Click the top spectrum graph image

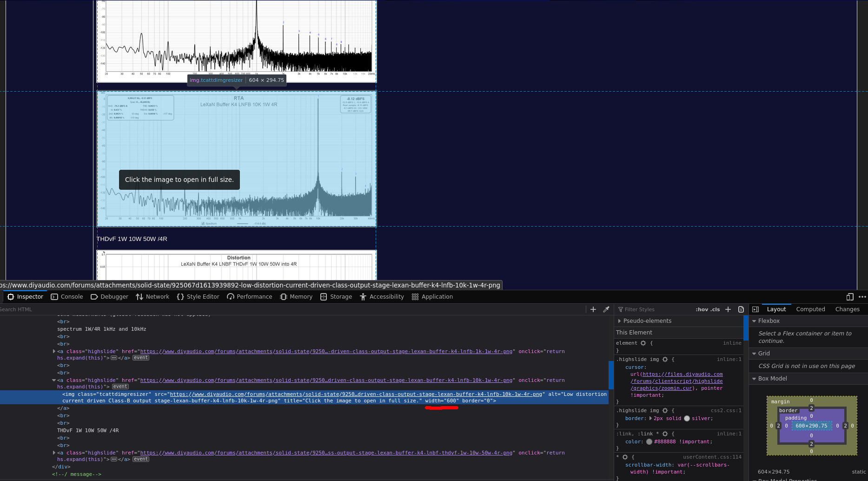(x=237, y=41)
